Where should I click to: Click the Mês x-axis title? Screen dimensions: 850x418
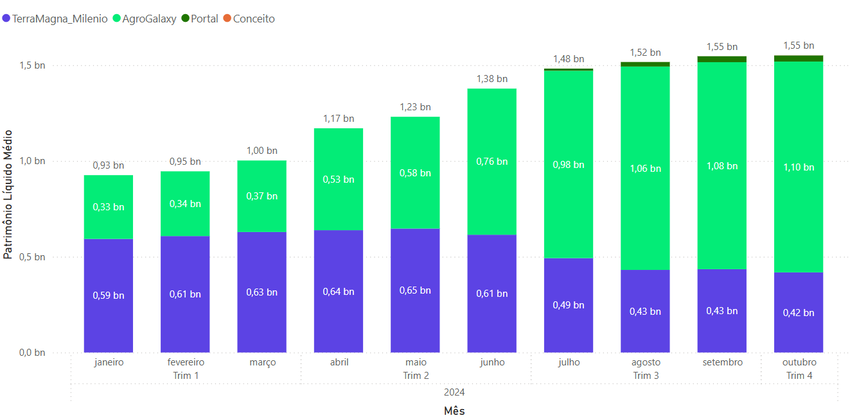(x=453, y=410)
